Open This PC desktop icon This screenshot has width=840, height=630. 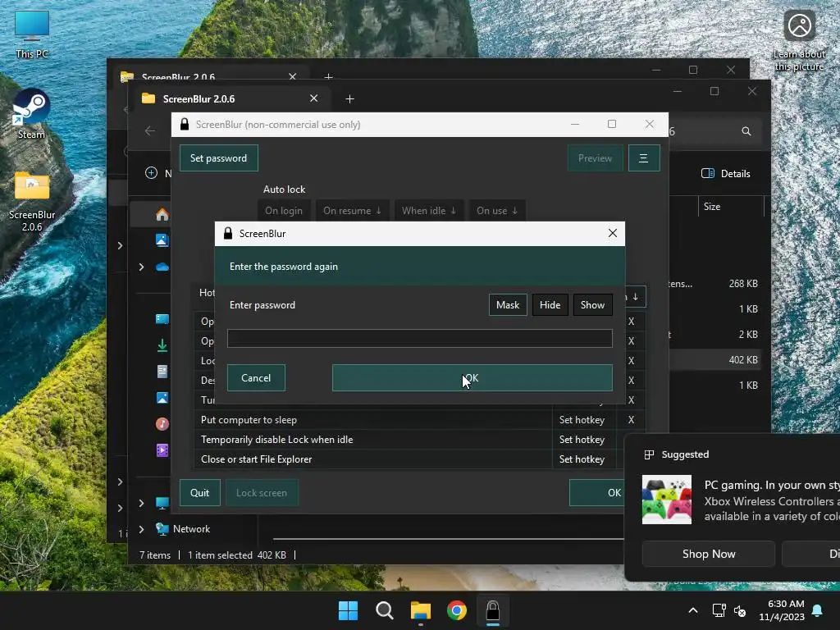(x=32, y=34)
